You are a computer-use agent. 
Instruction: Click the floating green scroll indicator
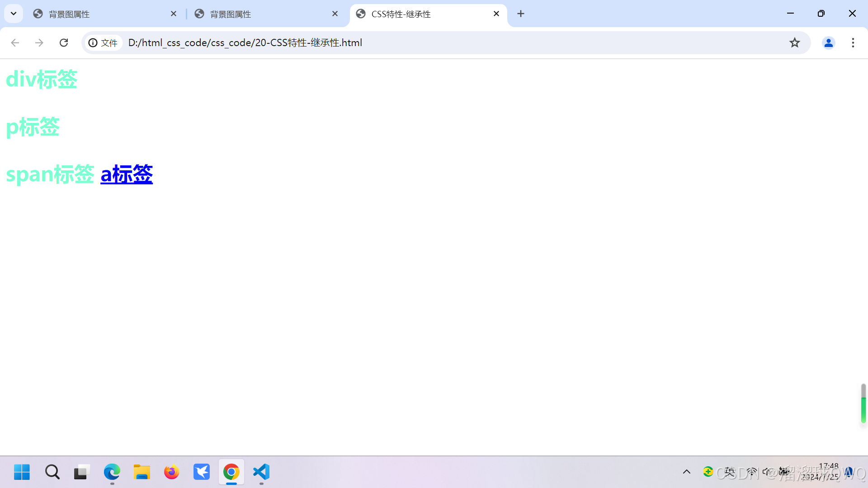(x=863, y=404)
